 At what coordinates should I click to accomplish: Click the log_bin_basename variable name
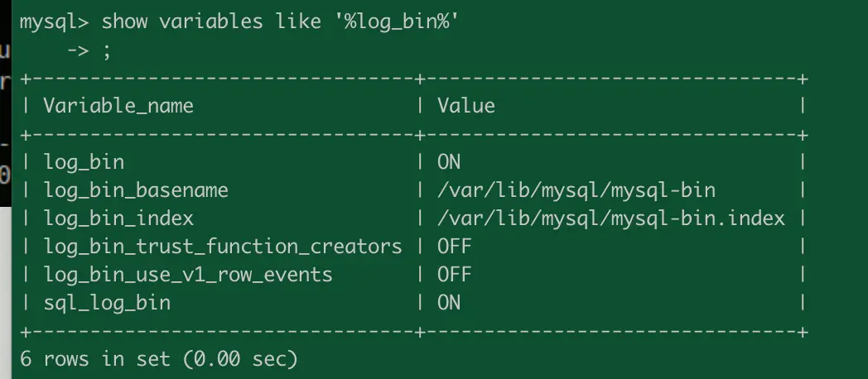click(136, 191)
